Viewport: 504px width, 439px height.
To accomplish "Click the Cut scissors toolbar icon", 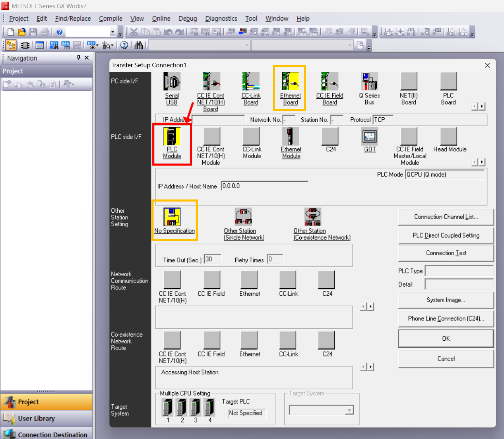I will click(x=133, y=31).
